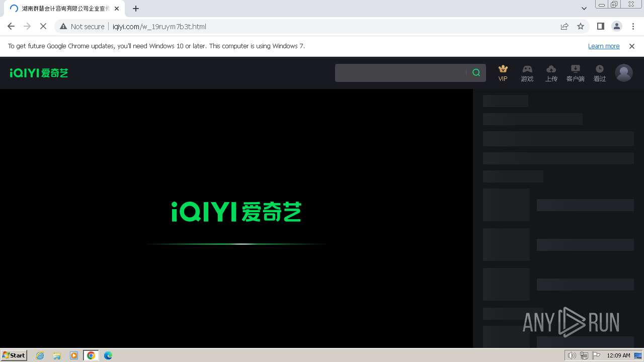Open Windows Media Player in taskbar
Screen dimensions: 644x362
coord(74,355)
